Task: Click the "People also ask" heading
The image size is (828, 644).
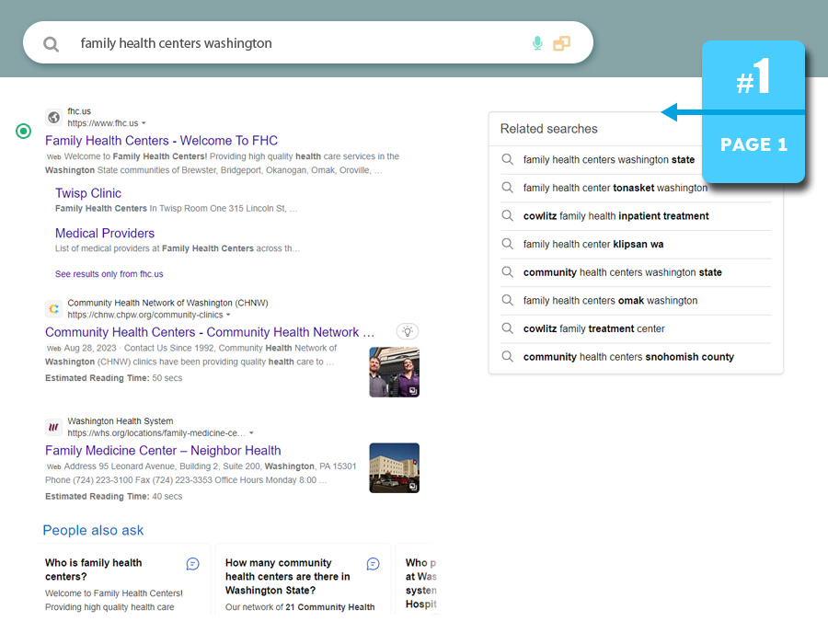Action: tap(93, 530)
